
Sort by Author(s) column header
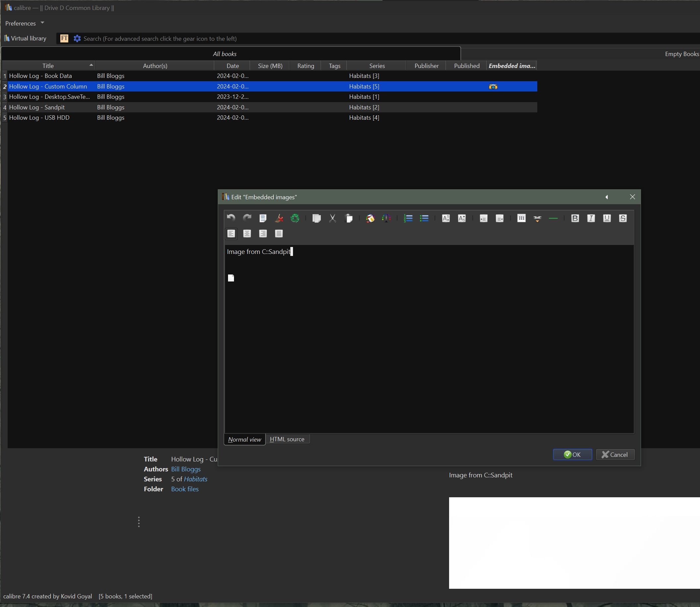[x=155, y=66]
